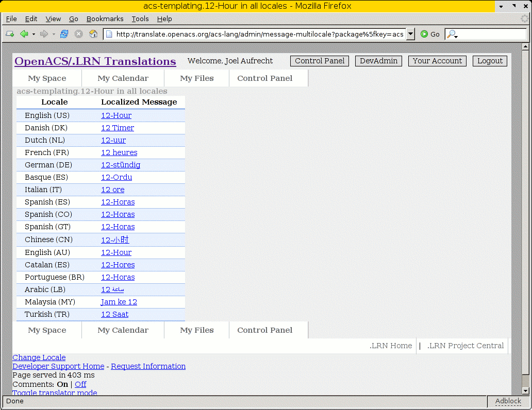The image size is (532, 410).
Task: Click the new window icon on the toolbar
Action: [x=9, y=34]
